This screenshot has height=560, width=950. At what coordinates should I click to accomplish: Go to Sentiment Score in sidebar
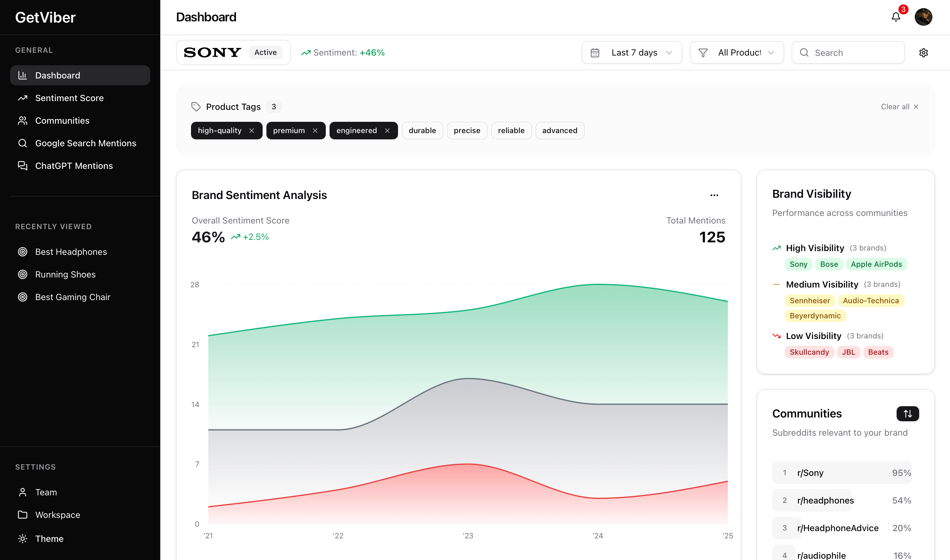point(69,98)
